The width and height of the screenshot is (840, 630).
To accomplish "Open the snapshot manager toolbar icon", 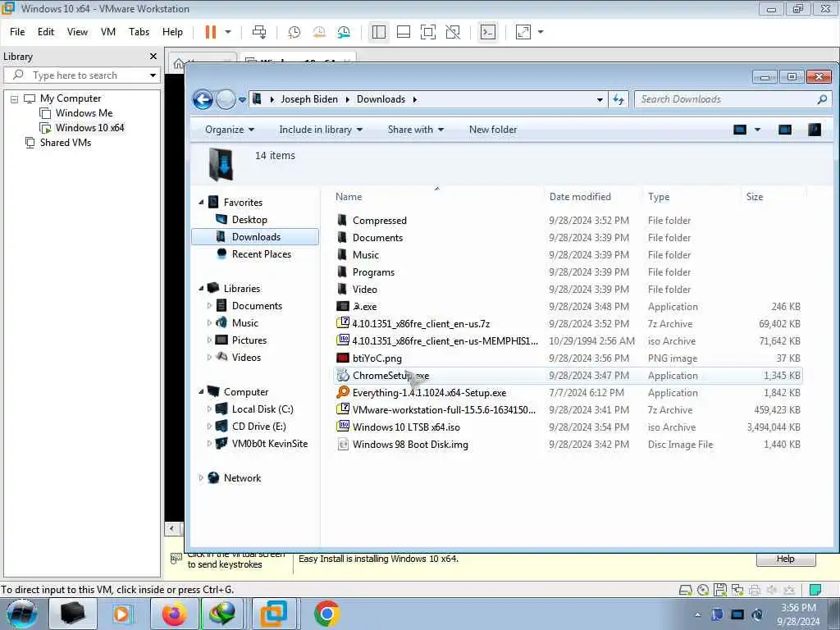I will (x=344, y=32).
